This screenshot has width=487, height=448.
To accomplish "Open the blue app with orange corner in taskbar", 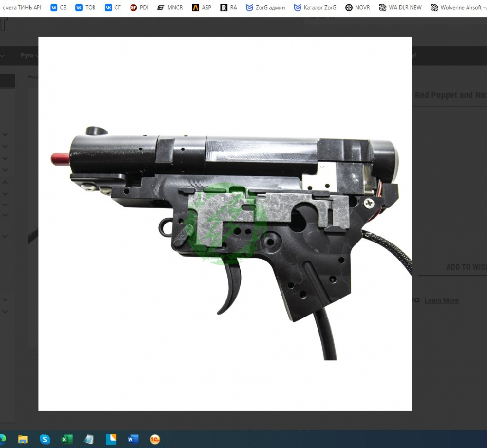I will [111, 439].
